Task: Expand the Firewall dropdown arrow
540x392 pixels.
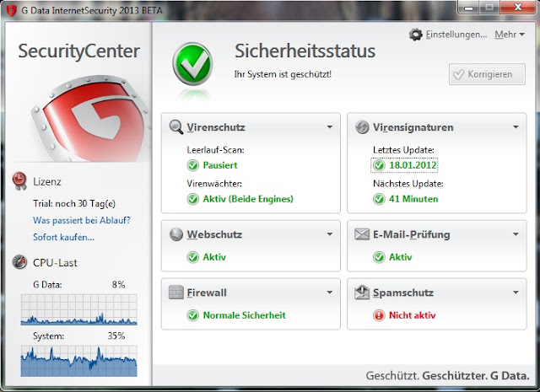Action: pyautogui.click(x=330, y=293)
